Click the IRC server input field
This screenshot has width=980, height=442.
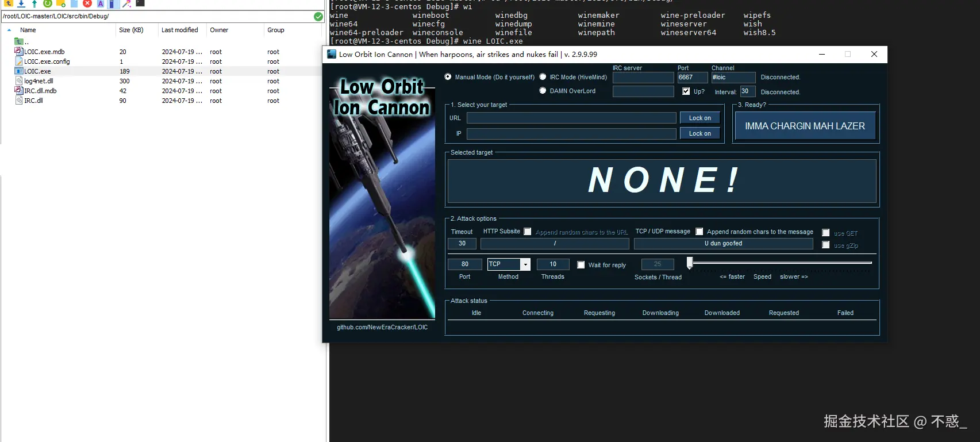643,78
